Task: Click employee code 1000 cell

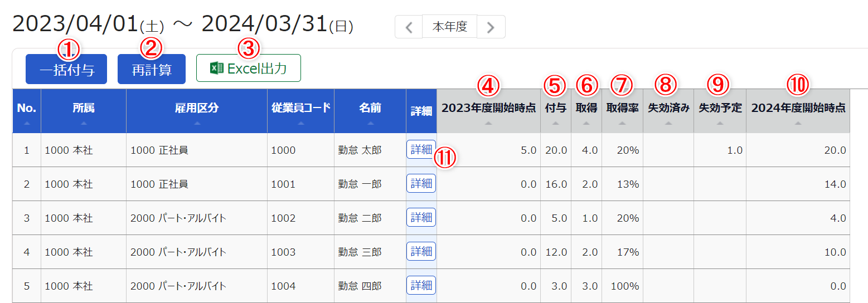Action: tap(301, 150)
